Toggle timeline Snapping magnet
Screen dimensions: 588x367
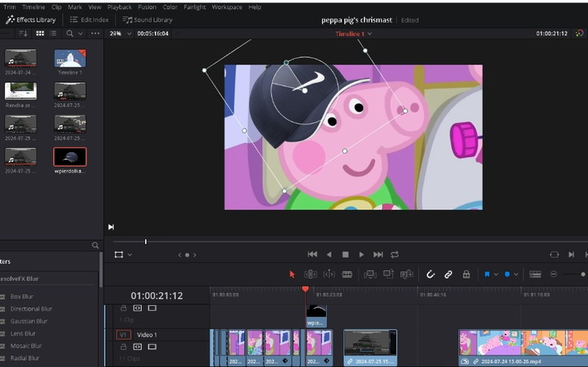(430, 274)
